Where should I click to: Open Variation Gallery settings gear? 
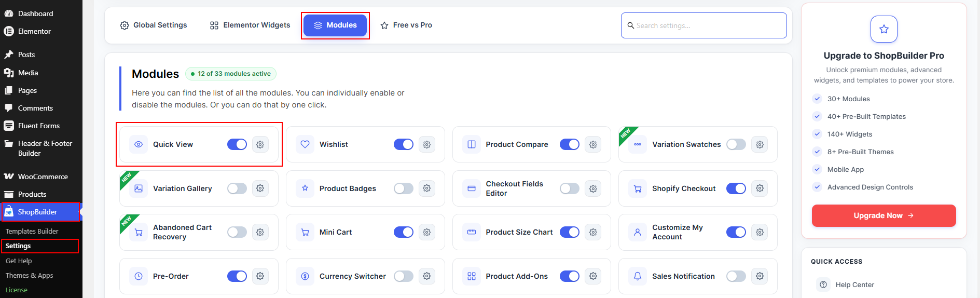260,188
